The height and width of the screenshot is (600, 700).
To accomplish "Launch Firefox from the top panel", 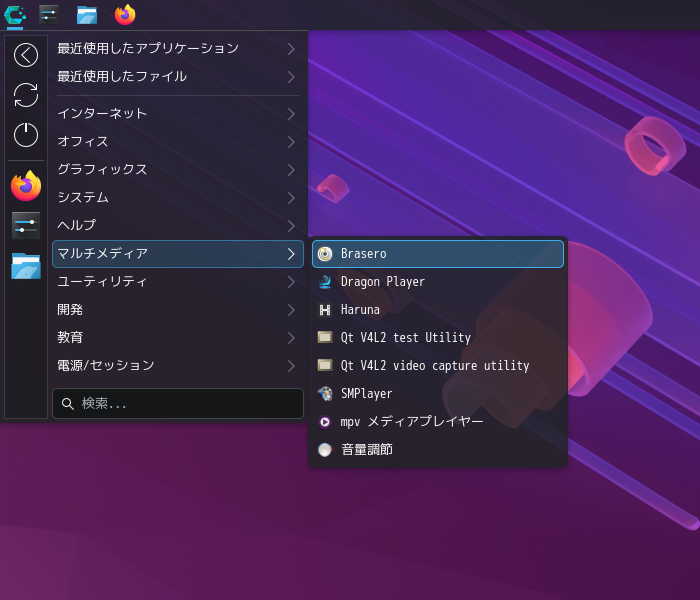I will [125, 15].
